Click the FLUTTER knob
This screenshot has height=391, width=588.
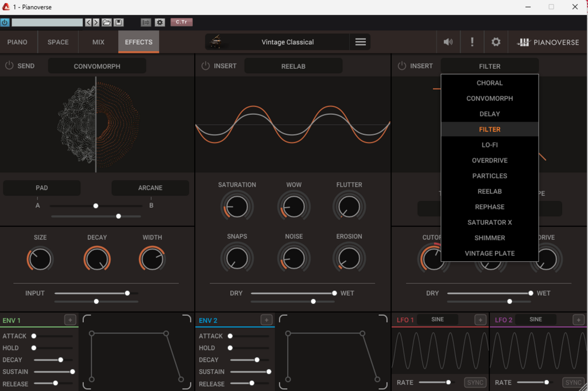coord(349,207)
